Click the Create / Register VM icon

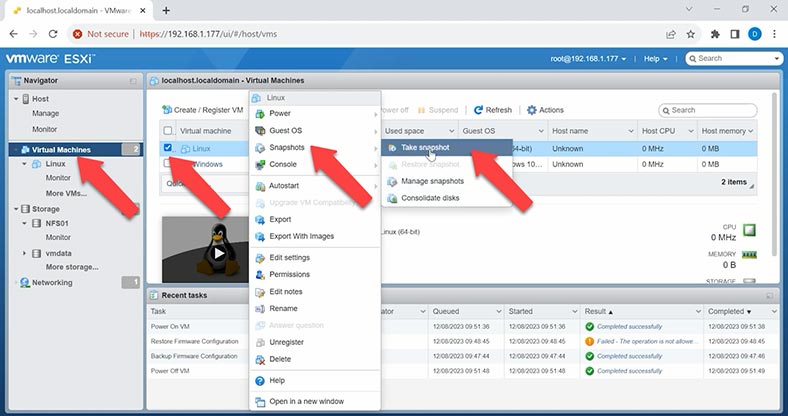(167, 110)
